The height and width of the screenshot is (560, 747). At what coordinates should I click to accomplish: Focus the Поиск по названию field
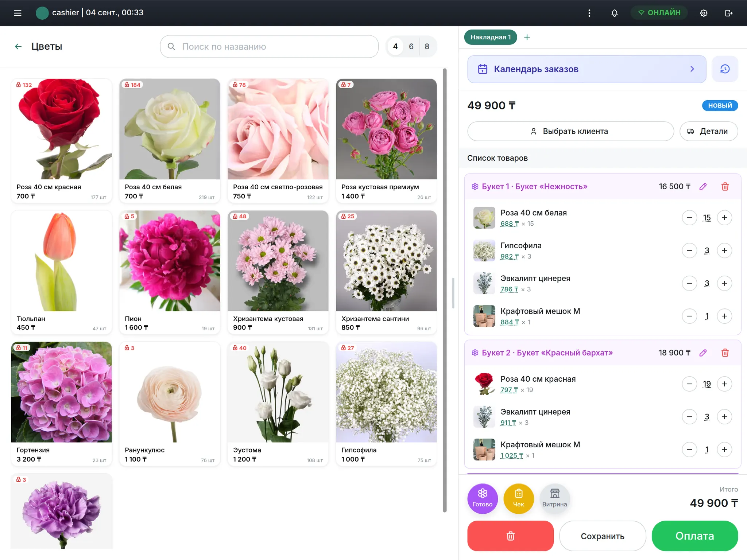pos(269,46)
